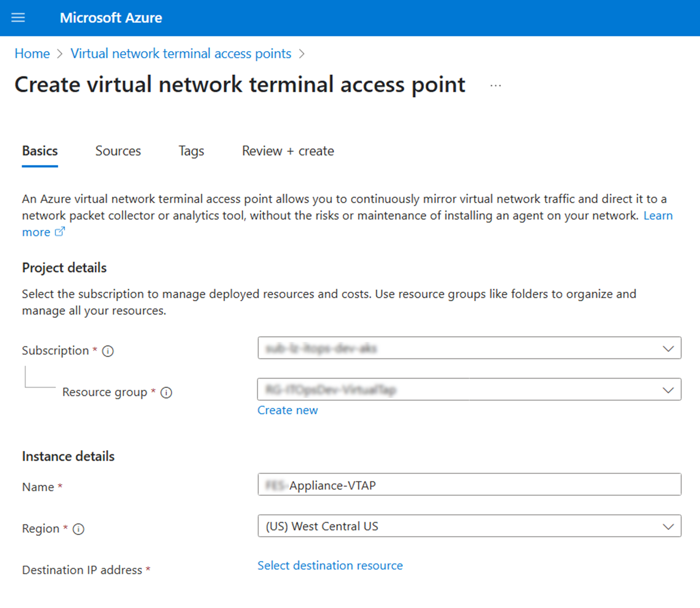Open Virtual network terminal access points breadcrumb

(x=181, y=53)
